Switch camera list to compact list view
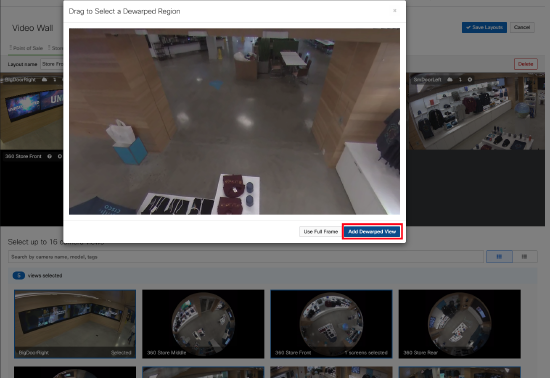Viewport: 550px width, 378px height. coord(525,257)
